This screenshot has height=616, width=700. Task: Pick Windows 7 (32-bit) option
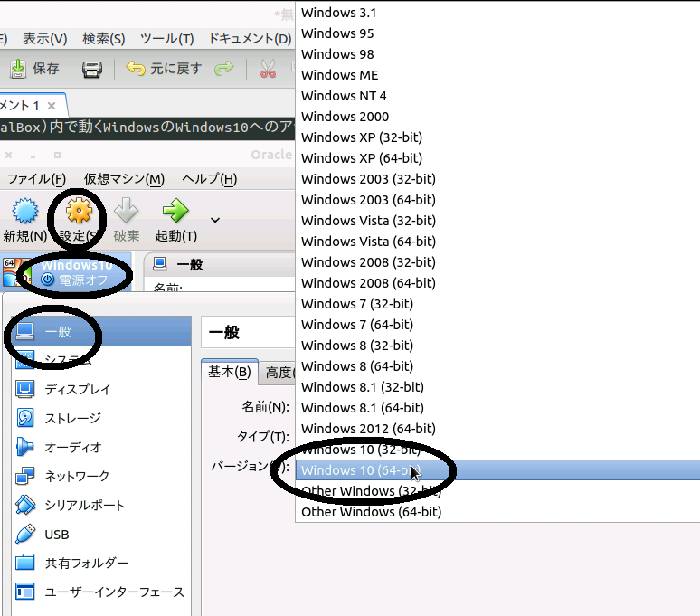[497, 304]
